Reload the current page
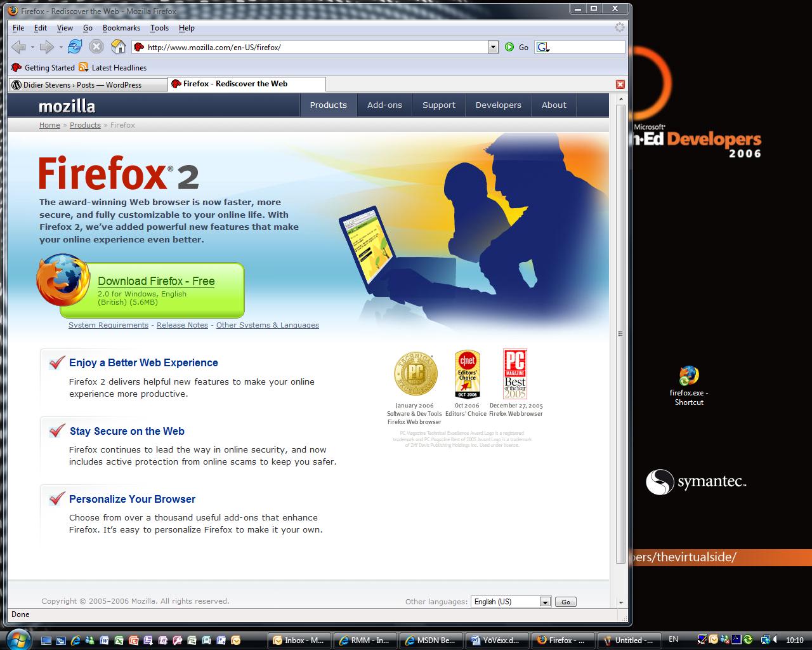 point(75,47)
